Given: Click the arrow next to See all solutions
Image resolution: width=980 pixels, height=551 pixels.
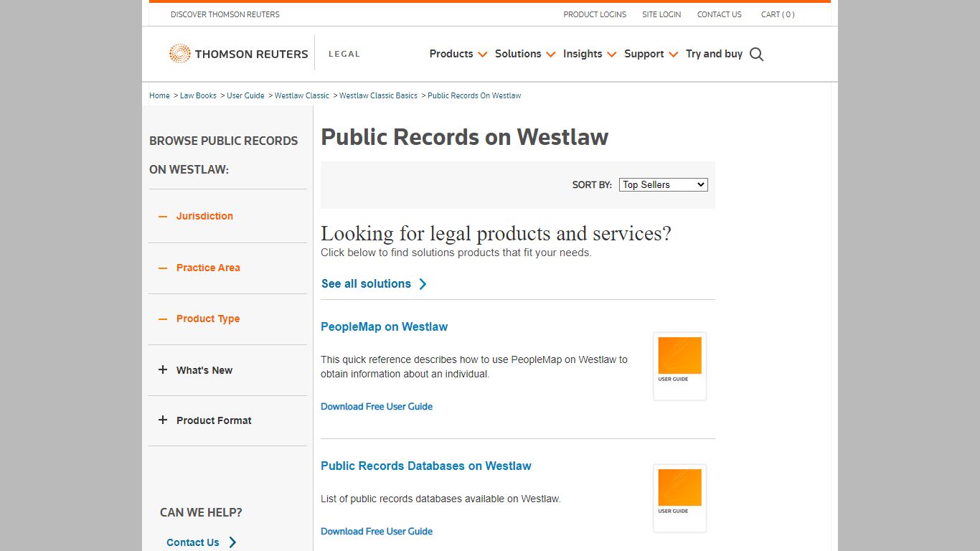Looking at the screenshot, I should tap(423, 284).
